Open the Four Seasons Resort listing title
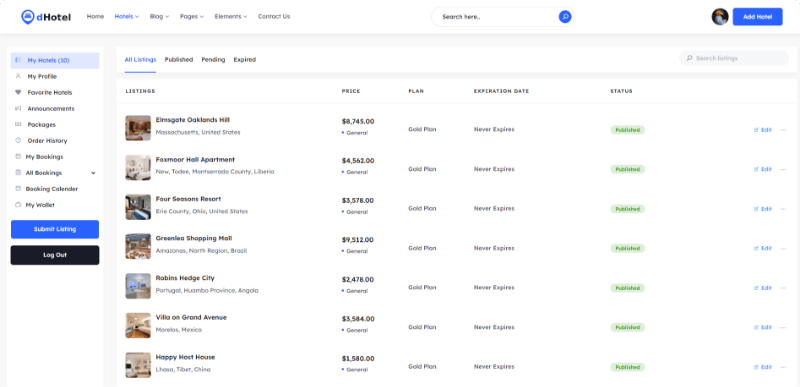800x387 pixels. coord(188,199)
